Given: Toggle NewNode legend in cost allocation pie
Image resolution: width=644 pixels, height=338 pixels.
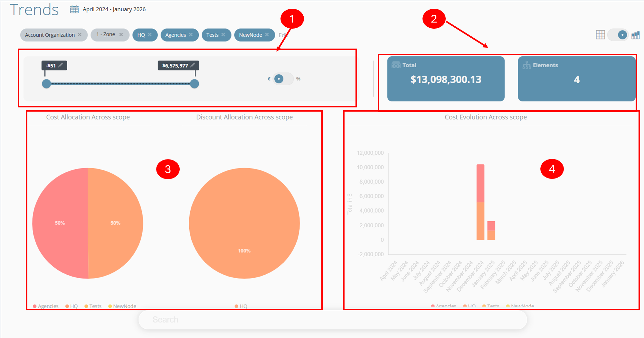Looking at the screenshot, I should pos(122,306).
